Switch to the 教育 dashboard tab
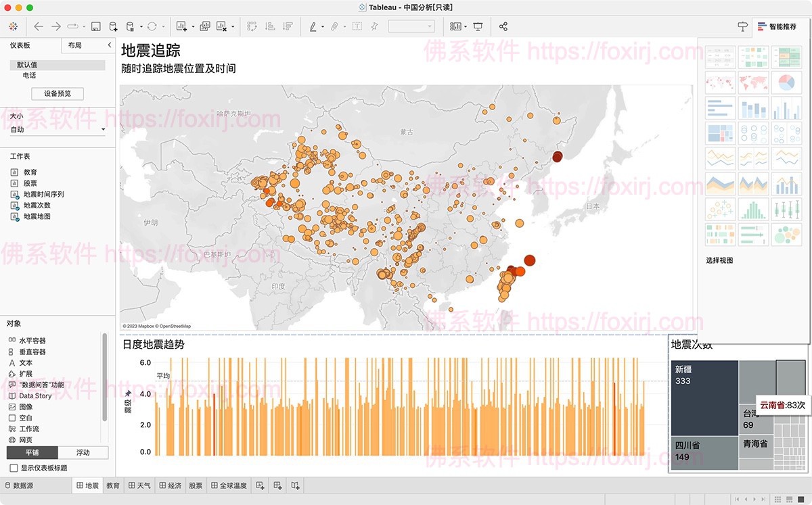The width and height of the screenshot is (812, 505). tap(112, 485)
